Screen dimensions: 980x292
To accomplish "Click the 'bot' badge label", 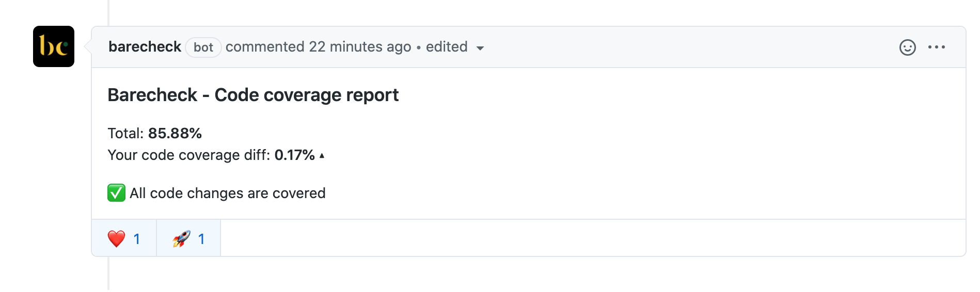I will point(203,47).
